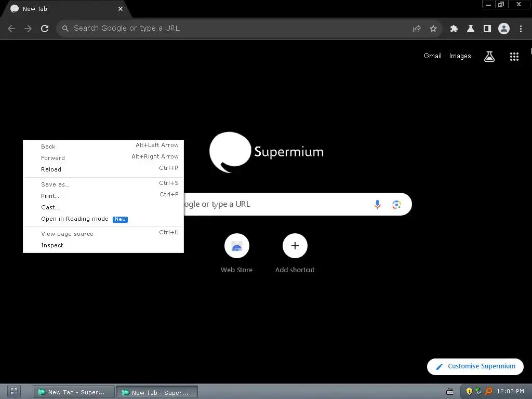This screenshot has width=532, height=399.
Task: Click the Add shortcut button
Action: click(x=295, y=253)
